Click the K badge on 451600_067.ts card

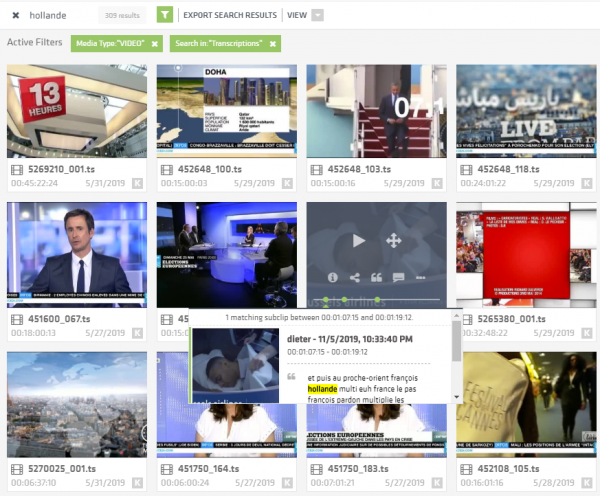pos(137,333)
